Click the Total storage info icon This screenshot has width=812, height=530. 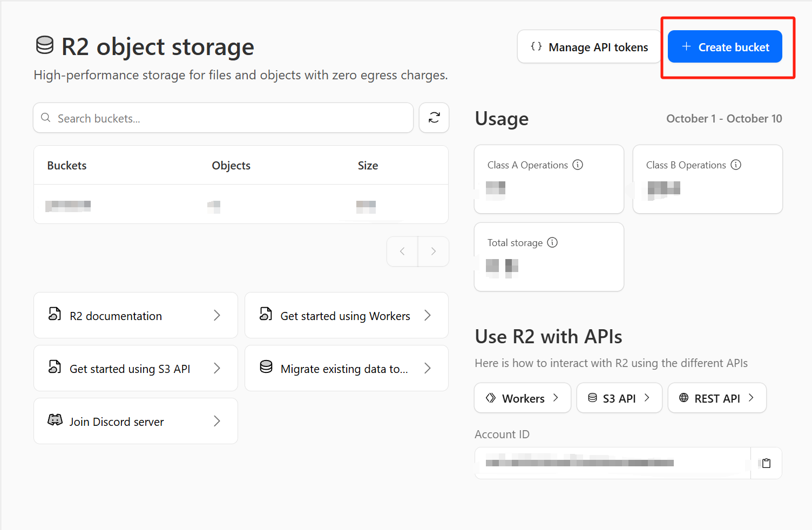552,242
